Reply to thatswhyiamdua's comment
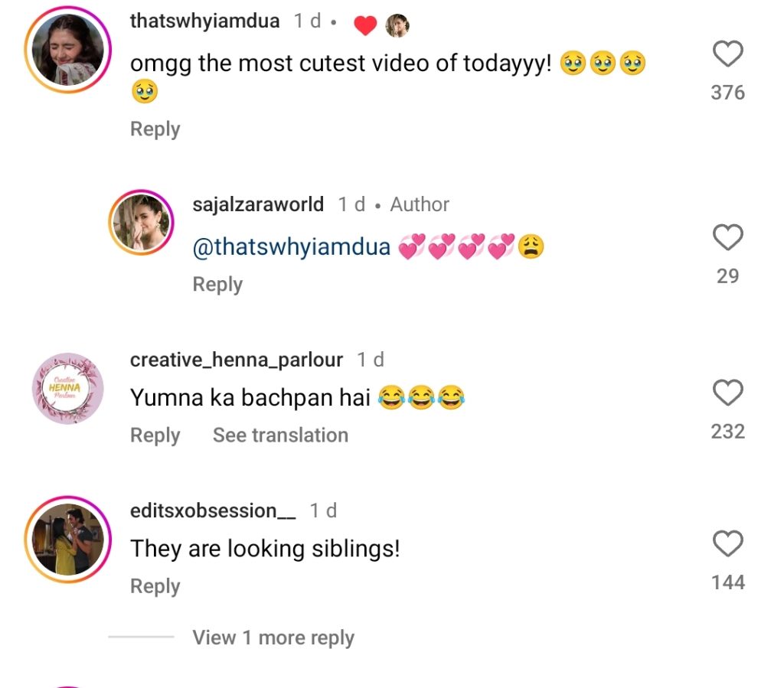 (x=155, y=129)
